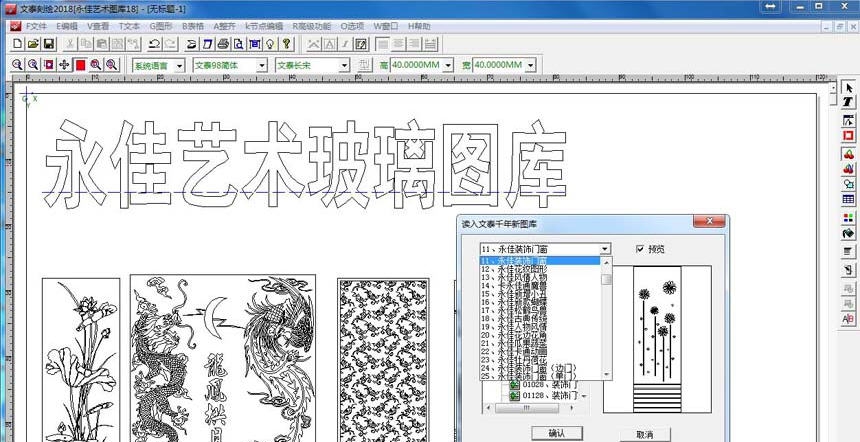860x442 pixels.
Task: Open the T文本 menu
Action: tap(129, 26)
